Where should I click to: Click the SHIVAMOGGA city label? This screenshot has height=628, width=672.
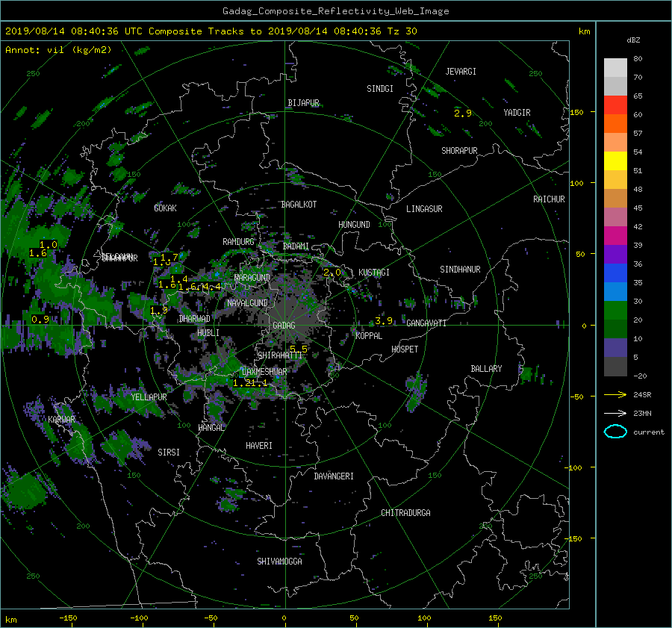[279, 562]
